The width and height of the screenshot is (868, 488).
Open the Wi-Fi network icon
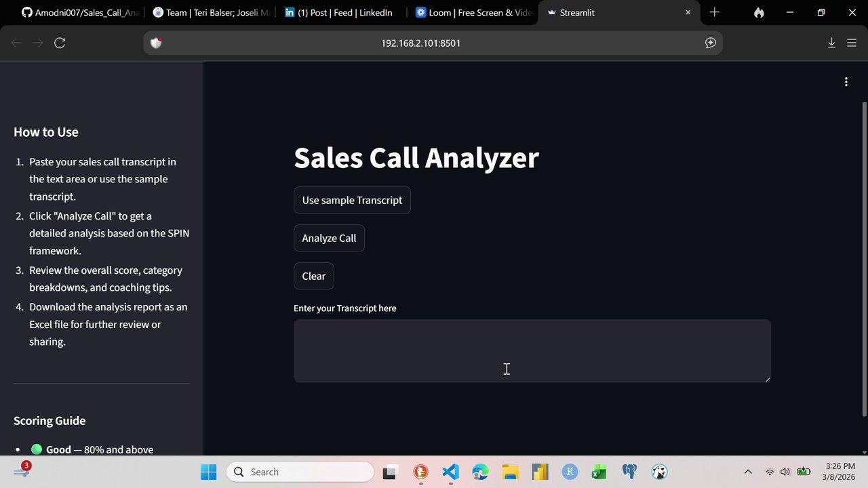coord(770,472)
